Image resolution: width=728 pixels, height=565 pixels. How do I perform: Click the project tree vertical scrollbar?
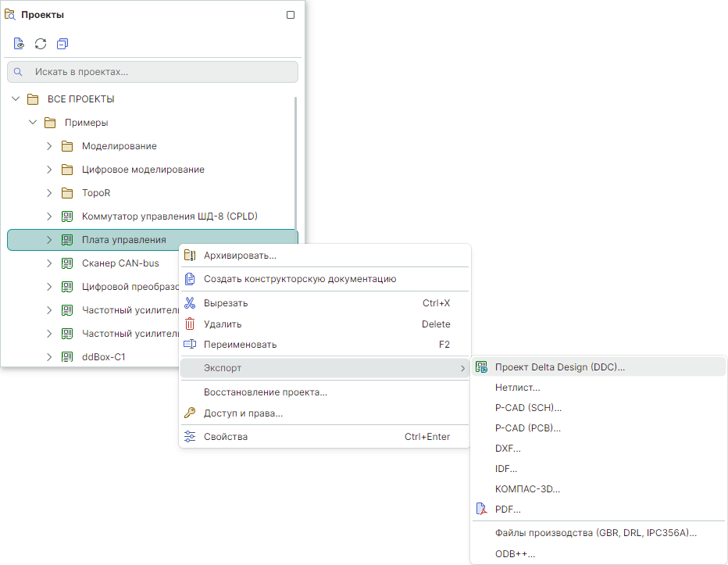pyautogui.click(x=295, y=156)
